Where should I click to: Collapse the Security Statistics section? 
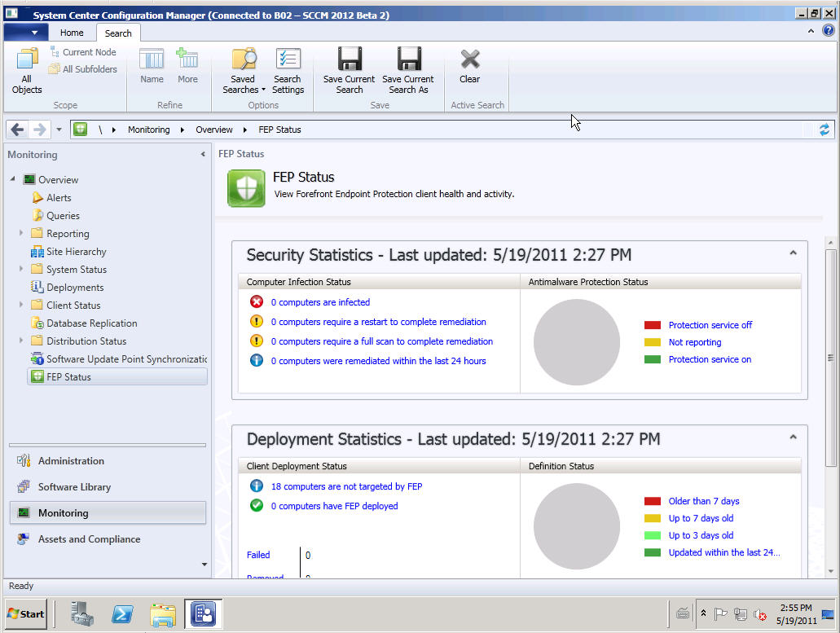point(793,253)
